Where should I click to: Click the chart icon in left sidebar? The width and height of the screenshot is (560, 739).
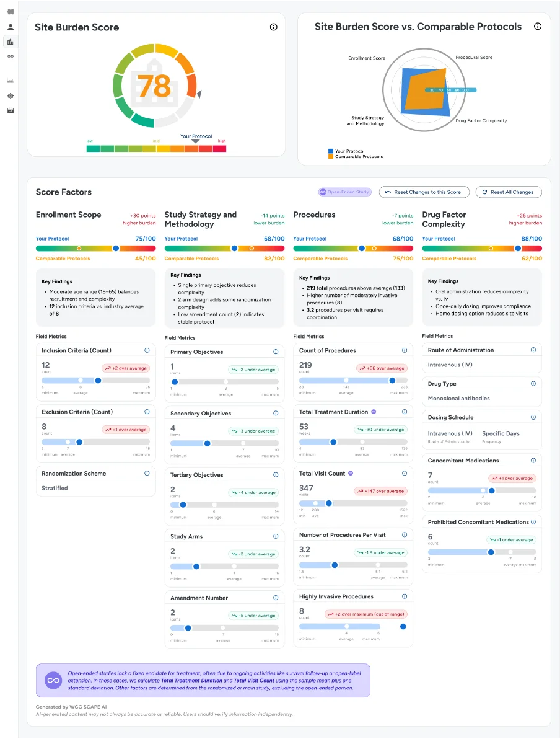click(x=11, y=81)
